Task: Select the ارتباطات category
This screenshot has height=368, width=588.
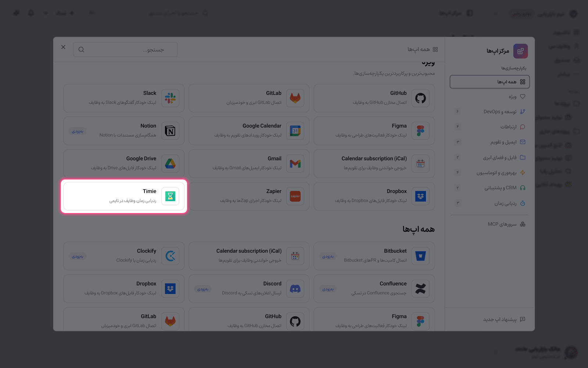Action: point(490,127)
